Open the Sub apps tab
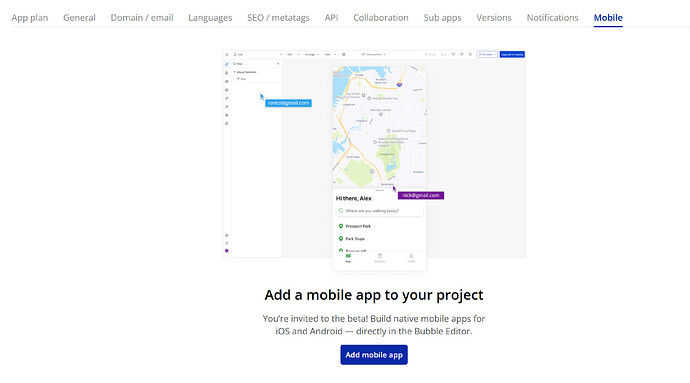 pyautogui.click(x=442, y=18)
